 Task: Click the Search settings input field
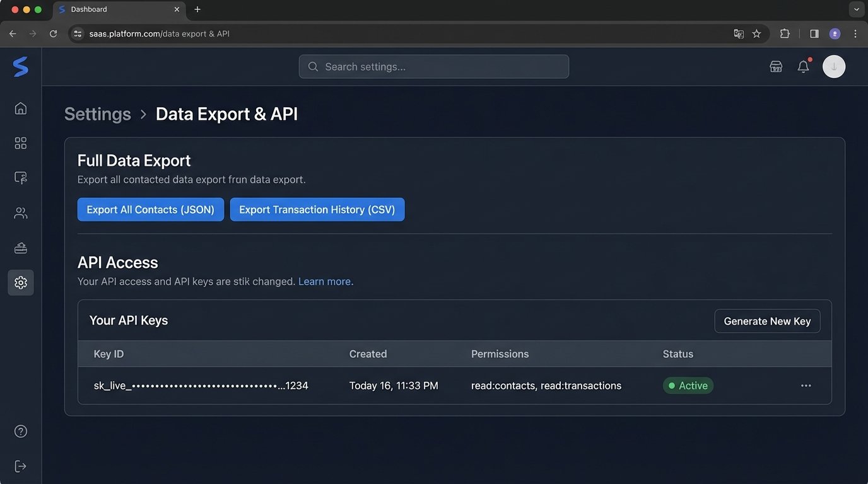point(433,66)
